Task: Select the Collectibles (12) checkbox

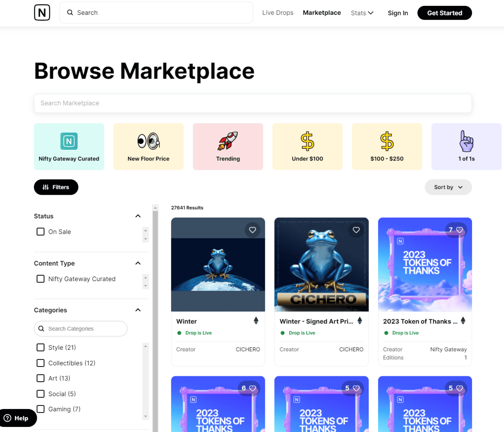Action: (41, 363)
